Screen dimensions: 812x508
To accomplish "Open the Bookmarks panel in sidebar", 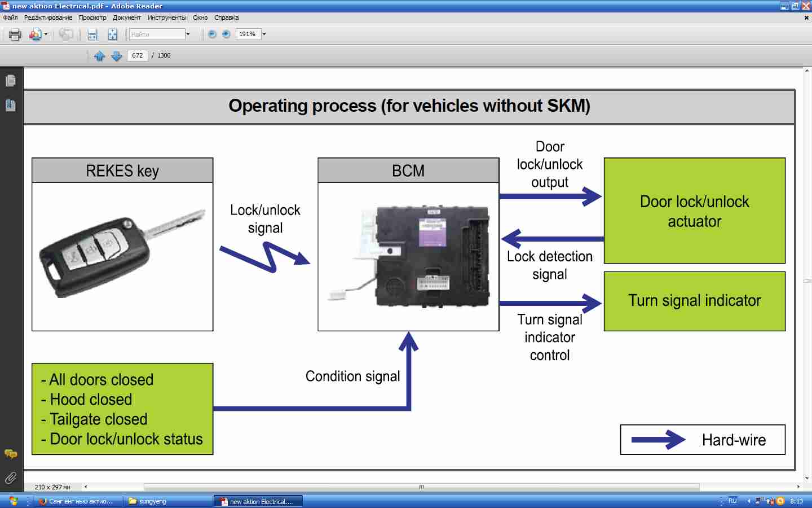I will pyautogui.click(x=11, y=105).
